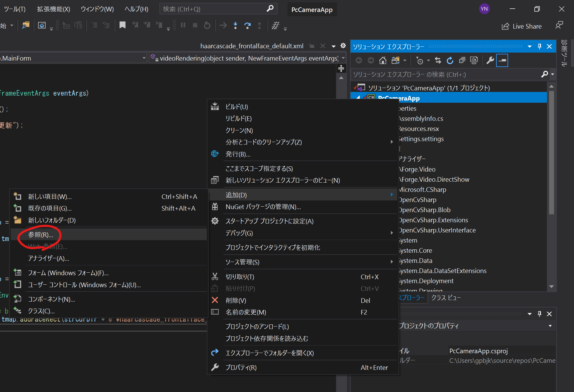
Task: Select the 参照(R)... menu entry
Action: pyautogui.click(x=109, y=235)
